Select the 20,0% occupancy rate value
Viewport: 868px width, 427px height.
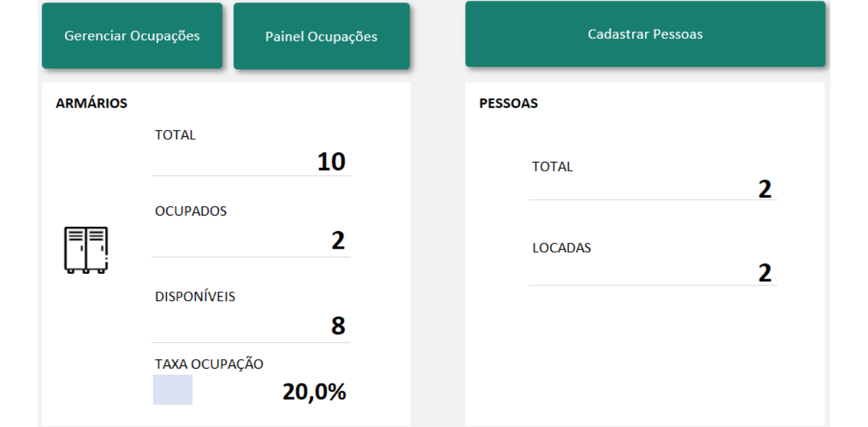(x=315, y=391)
